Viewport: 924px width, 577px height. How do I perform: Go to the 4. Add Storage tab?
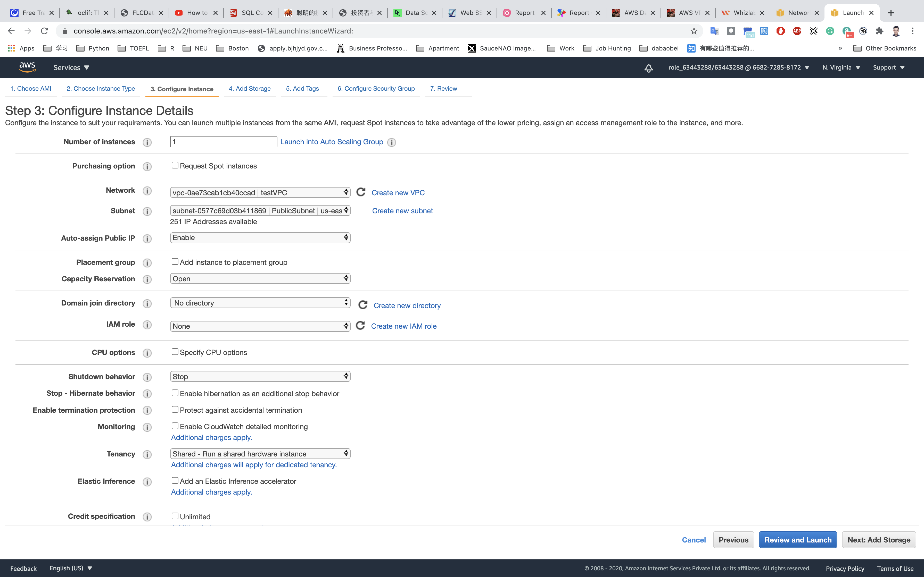click(x=250, y=89)
